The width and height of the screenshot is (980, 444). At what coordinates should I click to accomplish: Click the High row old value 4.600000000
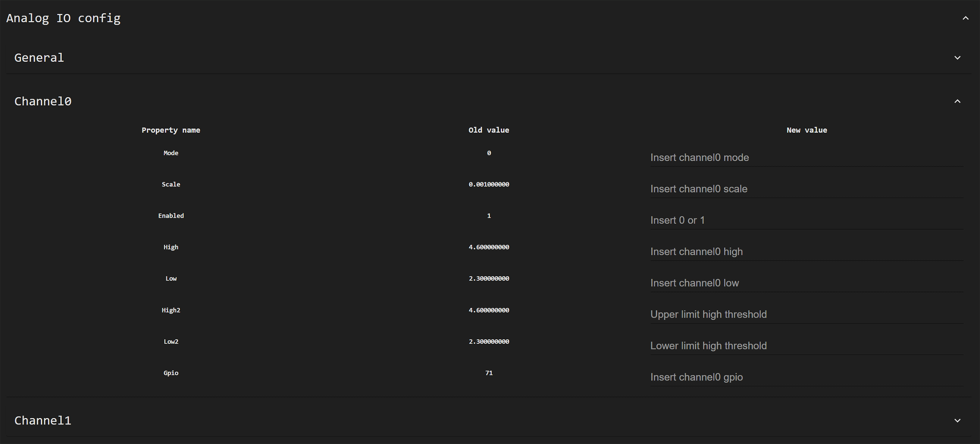(x=489, y=247)
